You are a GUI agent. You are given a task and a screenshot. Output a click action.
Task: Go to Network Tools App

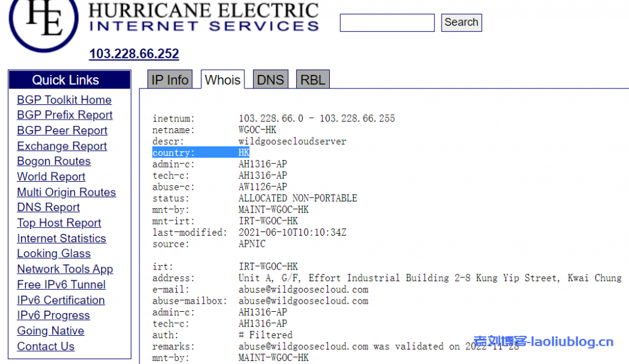pyautogui.click(x=64, y=269)
